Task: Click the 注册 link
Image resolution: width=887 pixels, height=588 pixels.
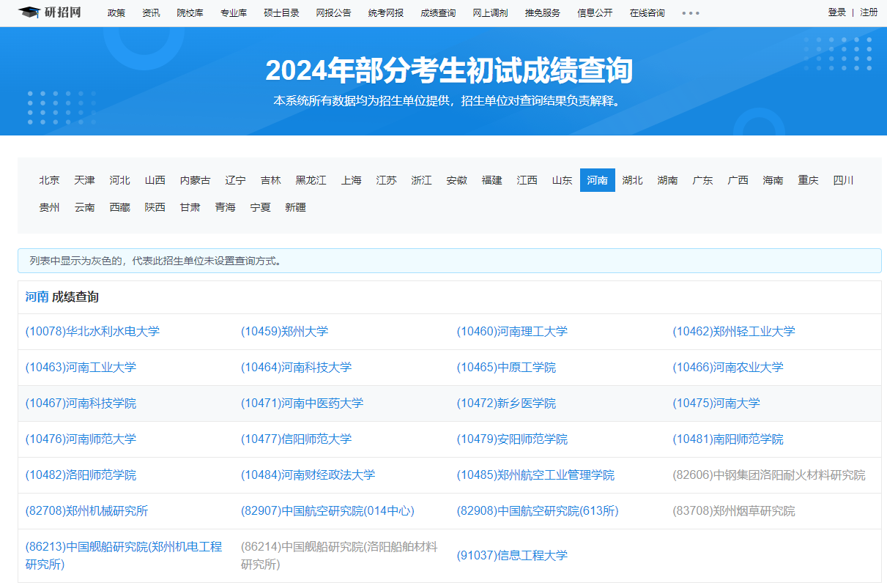Action: 869,12
